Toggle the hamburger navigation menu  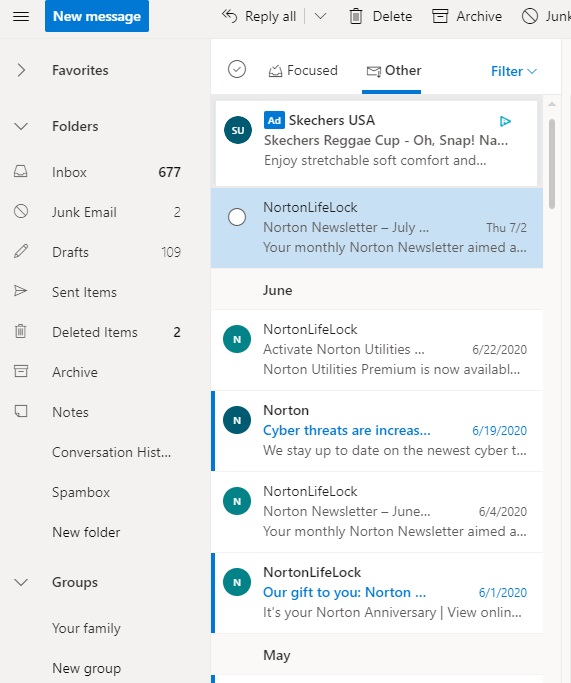tap(21, 17)
